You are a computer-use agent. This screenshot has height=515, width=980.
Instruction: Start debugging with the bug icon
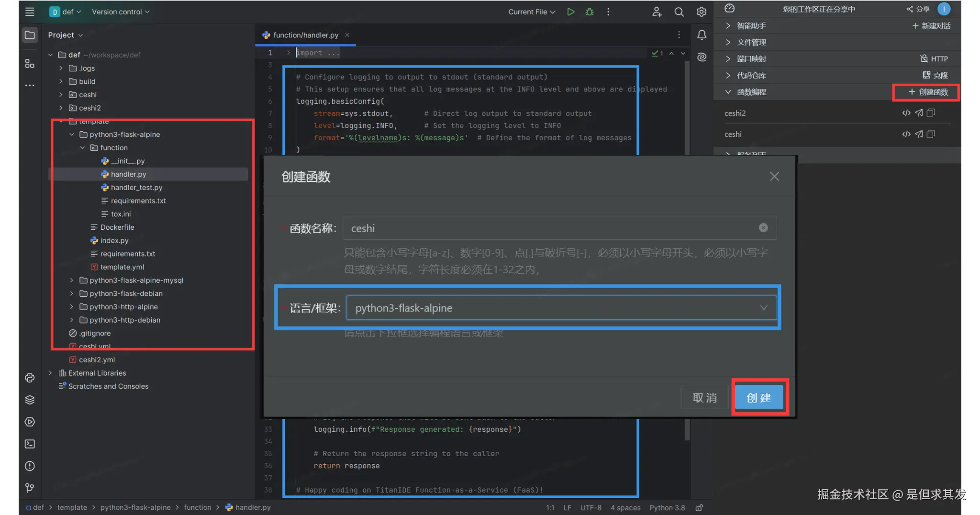pyautogui.click(x=590, y=12)
